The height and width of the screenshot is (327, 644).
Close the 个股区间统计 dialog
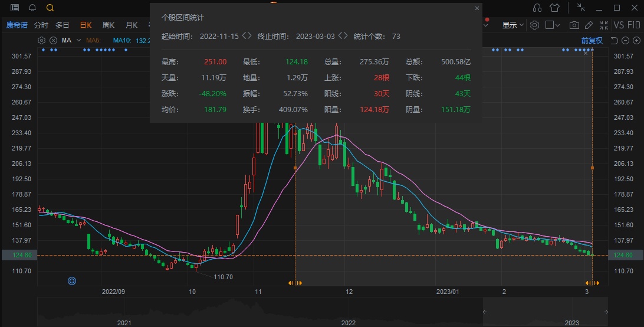click(x=477, y=8)
